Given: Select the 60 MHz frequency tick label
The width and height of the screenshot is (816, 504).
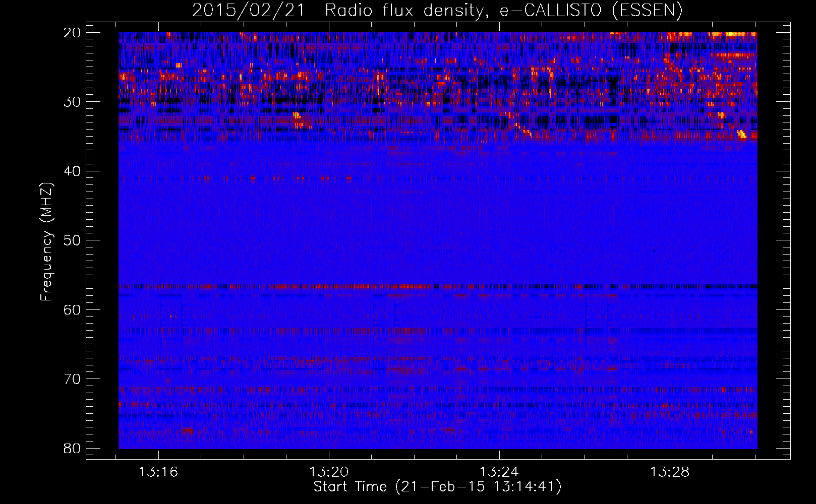Looking at the screenshot, I should (x=72, y=309).
